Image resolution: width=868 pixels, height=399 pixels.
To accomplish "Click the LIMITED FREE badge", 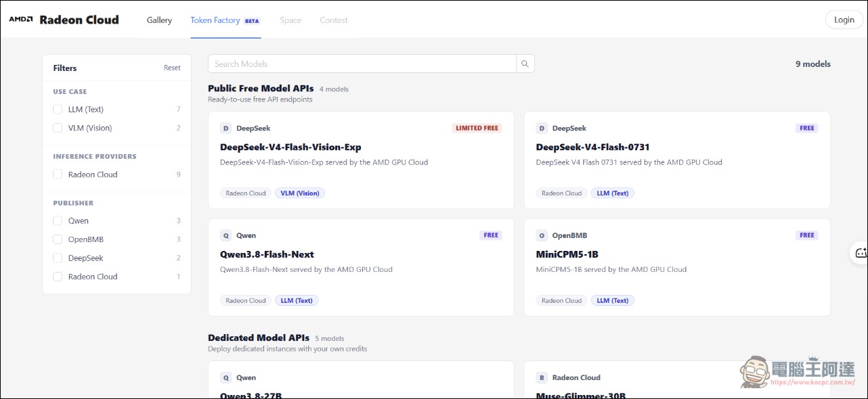I will pos(477,128).
